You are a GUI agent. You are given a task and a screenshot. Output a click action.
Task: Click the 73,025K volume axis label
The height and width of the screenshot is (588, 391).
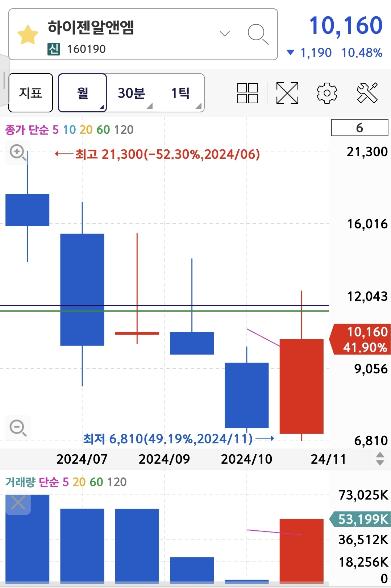[x=363, y=495]
